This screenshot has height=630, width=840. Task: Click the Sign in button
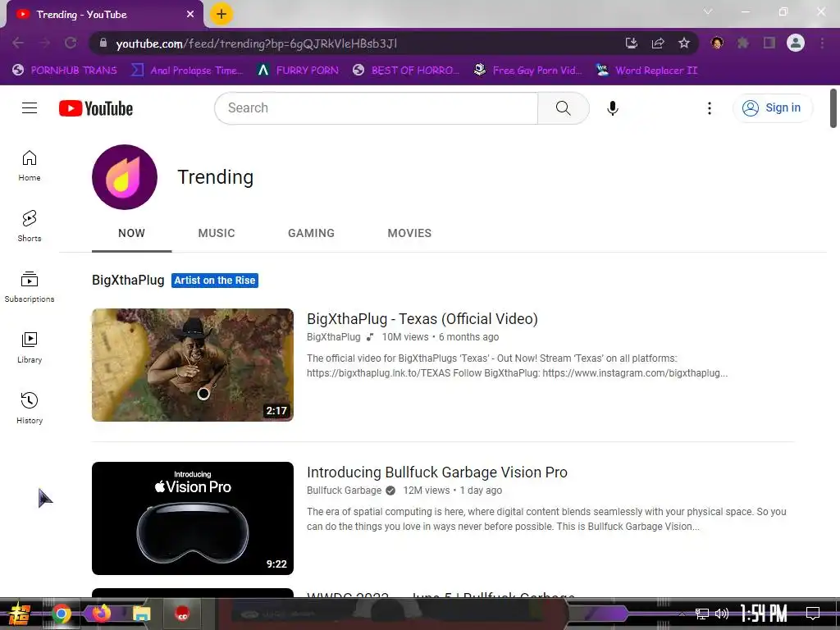(x=773, y=108)
